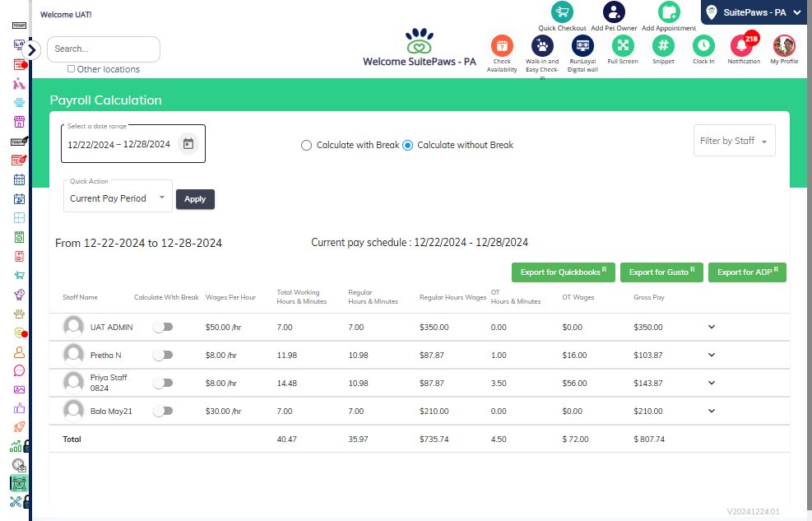Click the 'Regular Hours Wages' column header
812x521 pixels.
(x=453, y=297)
